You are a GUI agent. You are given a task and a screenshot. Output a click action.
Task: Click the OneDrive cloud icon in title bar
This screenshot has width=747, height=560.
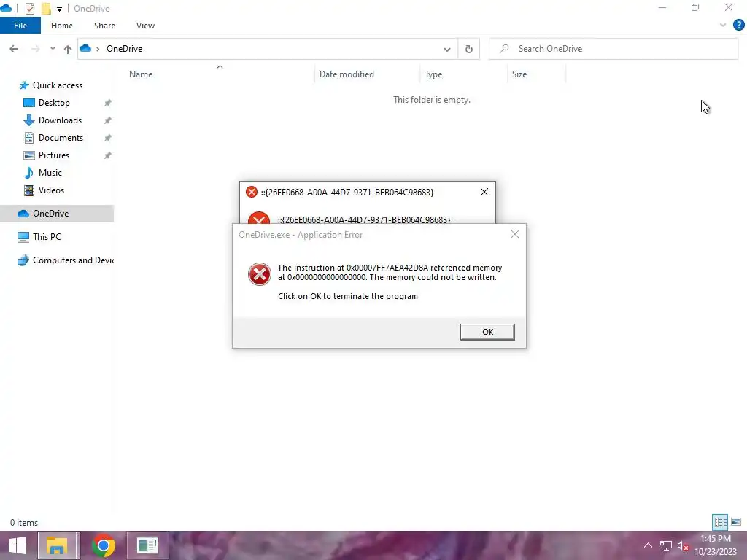6,9
